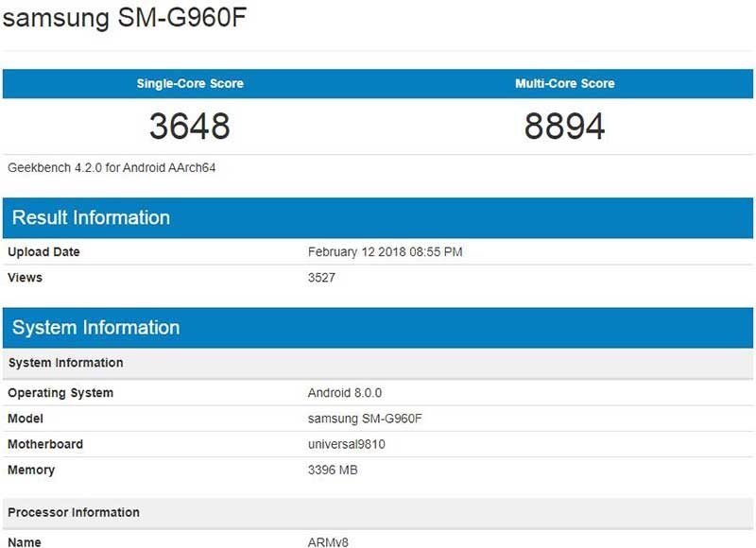The height and width of the screenshot is (548, 756).
Task: Click the February 12 2018 upload date value
Action: pos(385,252)
